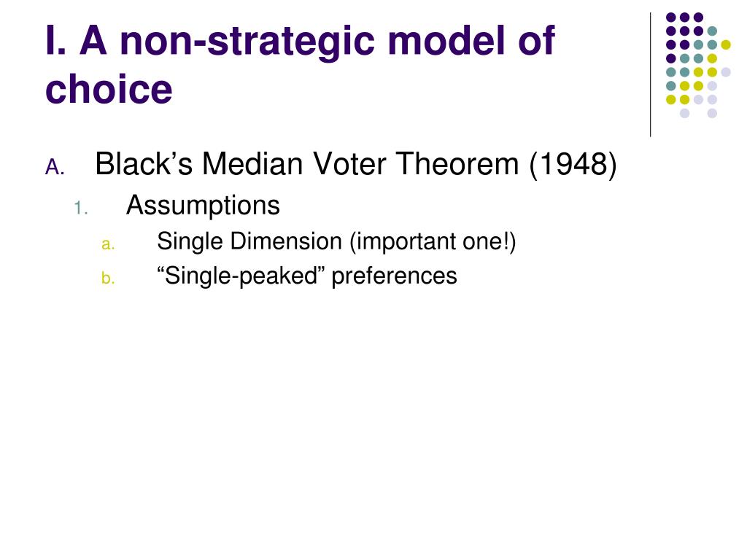Click the yellow dot at bottom-left of grid

pyautogui.click(x=671, y=99)
